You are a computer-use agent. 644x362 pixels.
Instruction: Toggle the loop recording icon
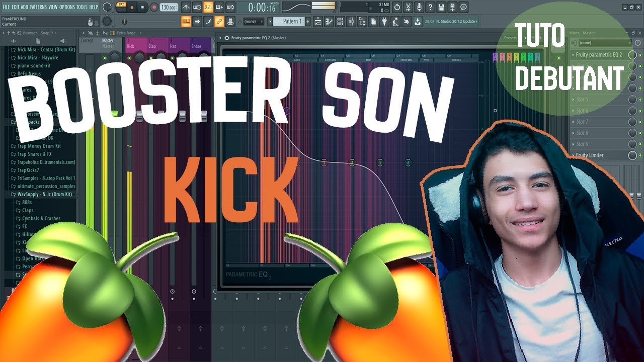(230, 7)
